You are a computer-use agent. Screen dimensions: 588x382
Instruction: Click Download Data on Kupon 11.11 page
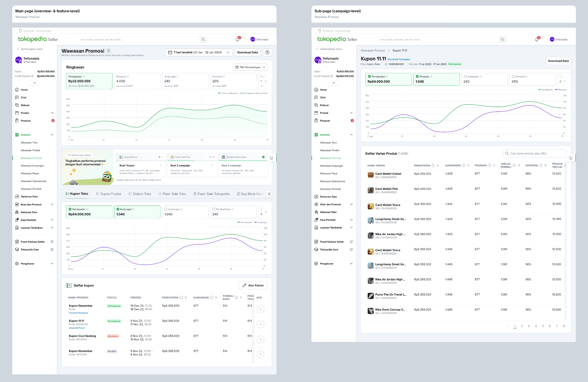[558, 61]
